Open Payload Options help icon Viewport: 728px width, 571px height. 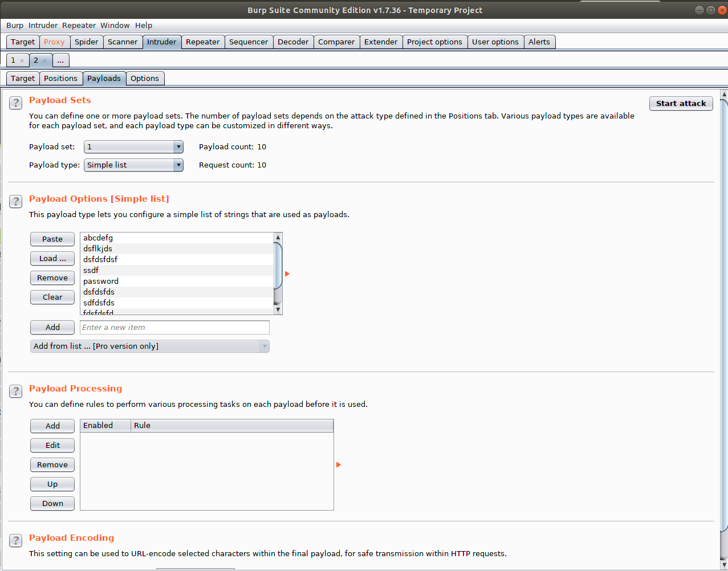pos(15,201)
